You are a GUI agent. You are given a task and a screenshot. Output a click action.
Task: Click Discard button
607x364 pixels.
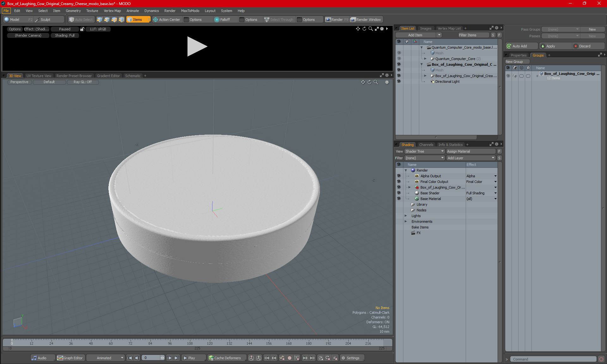tap(588, 46)
